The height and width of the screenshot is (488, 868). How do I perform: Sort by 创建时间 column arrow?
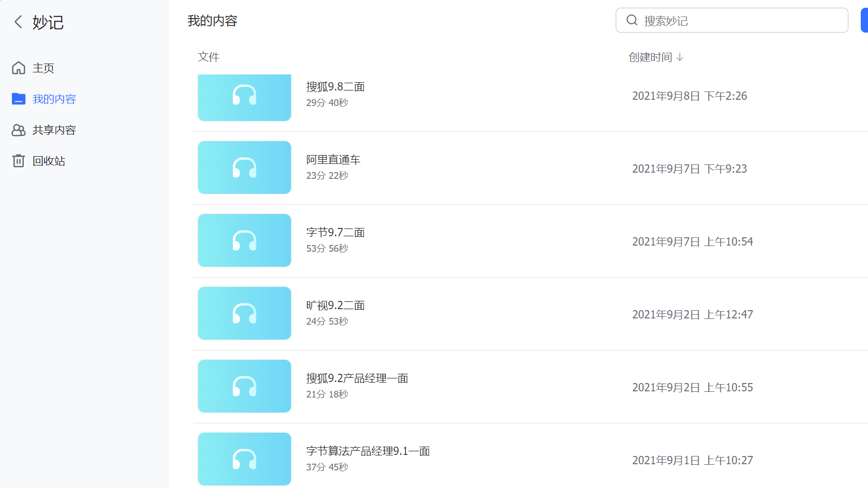click(680, 57)
